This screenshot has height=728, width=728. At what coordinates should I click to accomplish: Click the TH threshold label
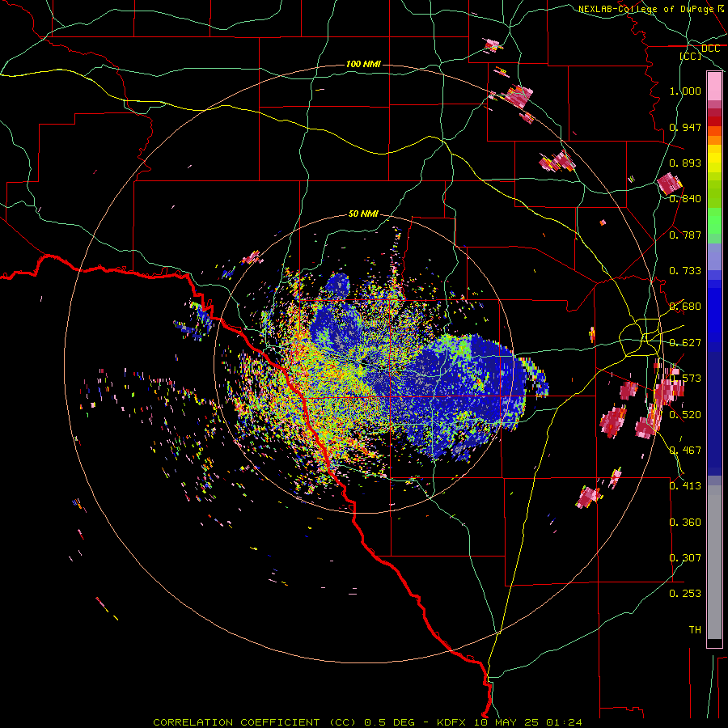click(x=695, y=630)
